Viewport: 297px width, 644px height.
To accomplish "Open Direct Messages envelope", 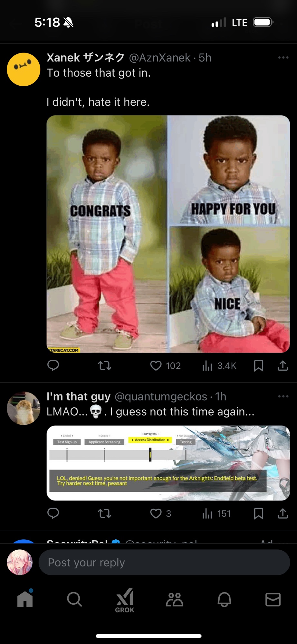I will [x=273, y=599].
